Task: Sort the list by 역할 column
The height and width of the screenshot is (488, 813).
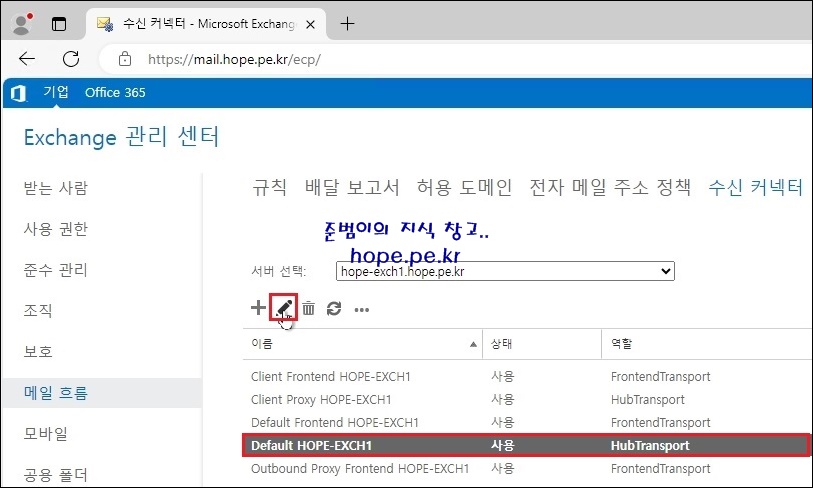Action: pyautogui.click(x=707, y=344)
